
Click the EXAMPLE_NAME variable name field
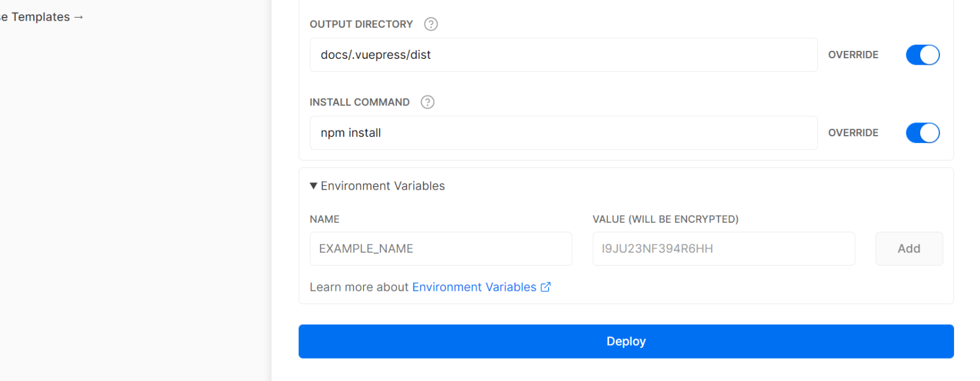(x=440, y=249)
